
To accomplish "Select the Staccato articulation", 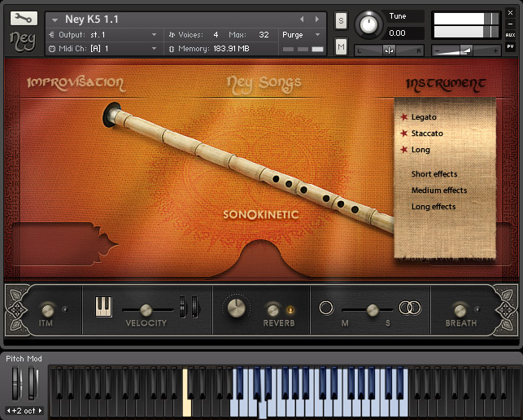I will (427, 133).
